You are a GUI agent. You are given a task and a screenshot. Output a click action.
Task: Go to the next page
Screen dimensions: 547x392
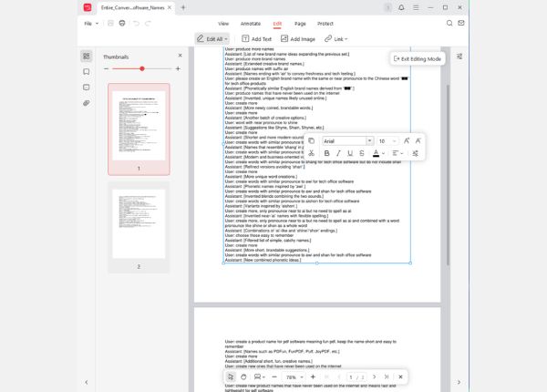point(375,377)
